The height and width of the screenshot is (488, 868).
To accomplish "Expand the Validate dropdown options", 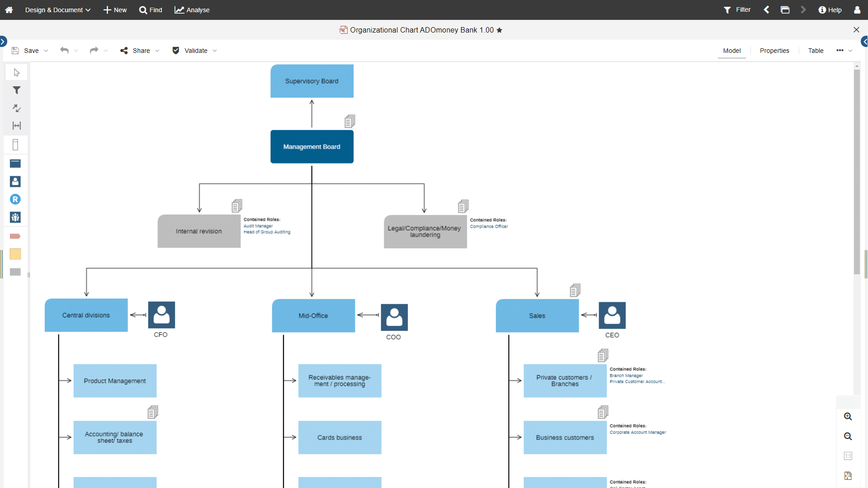I will (x=214, y=51).
